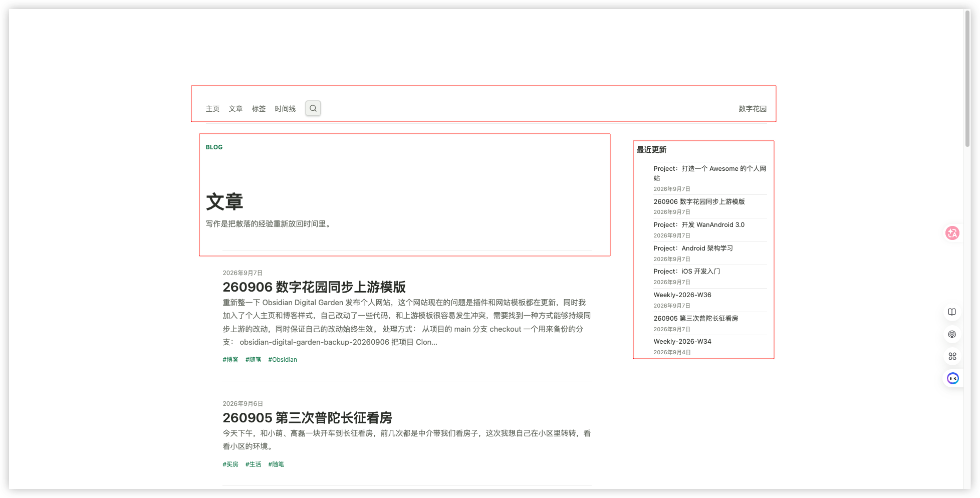
Task: Select the 文章 nav item
Action: coord(235,109)
